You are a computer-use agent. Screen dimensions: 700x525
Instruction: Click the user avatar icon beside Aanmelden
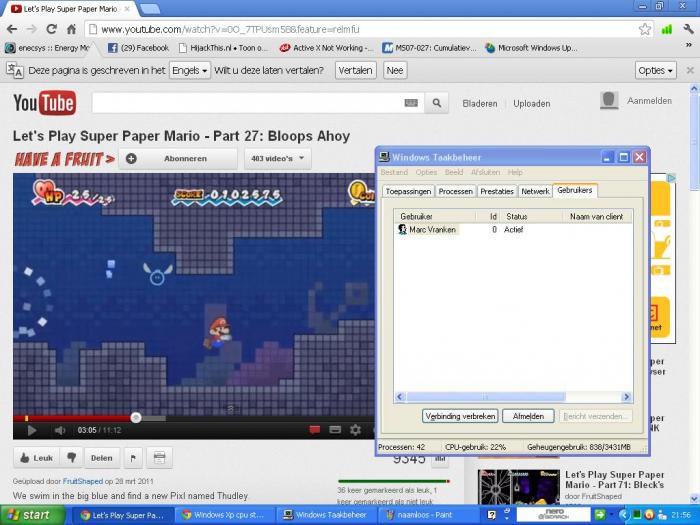pyautogui.click(x=609, y=100)
